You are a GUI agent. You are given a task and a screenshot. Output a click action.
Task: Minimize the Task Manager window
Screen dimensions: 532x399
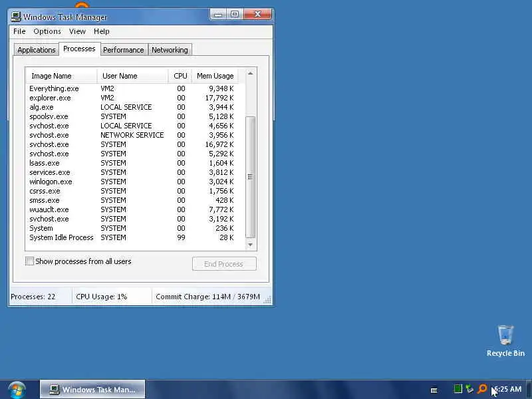[218, 15]
